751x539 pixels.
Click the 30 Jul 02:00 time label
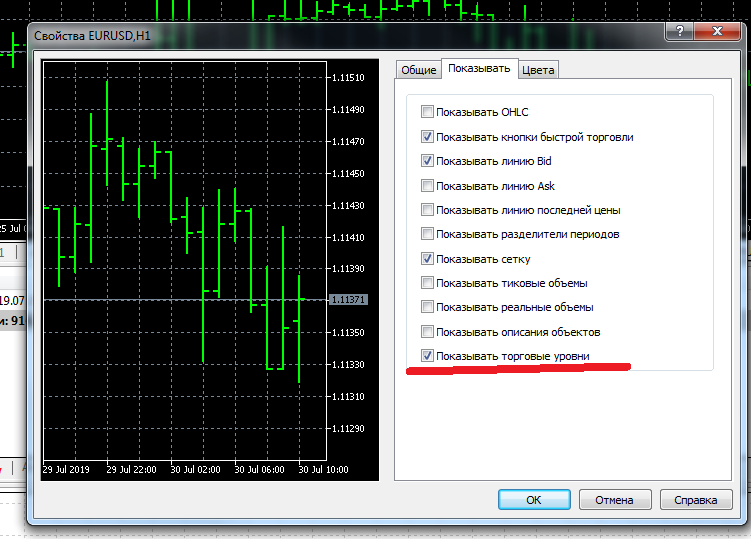pos(195,470)
